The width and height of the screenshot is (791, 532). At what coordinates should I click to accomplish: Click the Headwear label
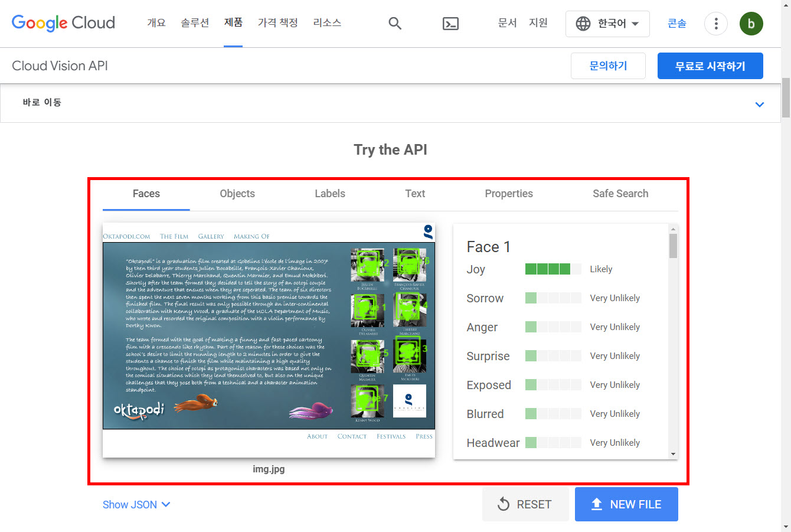(x=493, y=443)
